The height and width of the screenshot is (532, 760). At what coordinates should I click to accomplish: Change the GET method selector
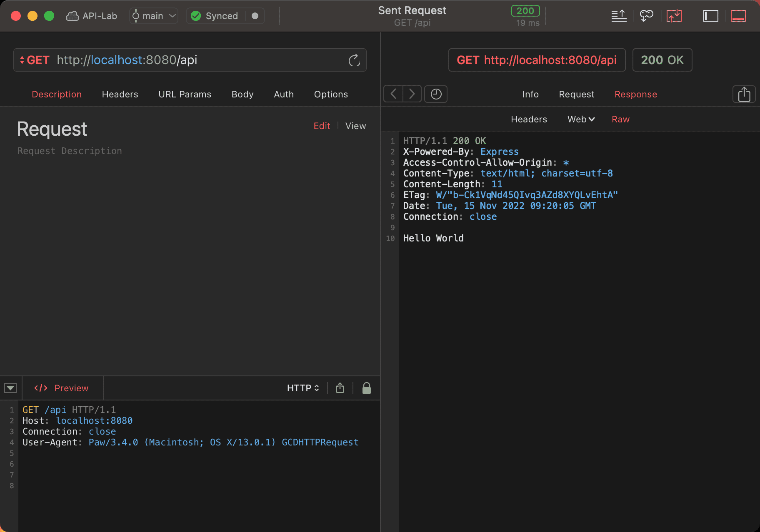tap(35, 60)
